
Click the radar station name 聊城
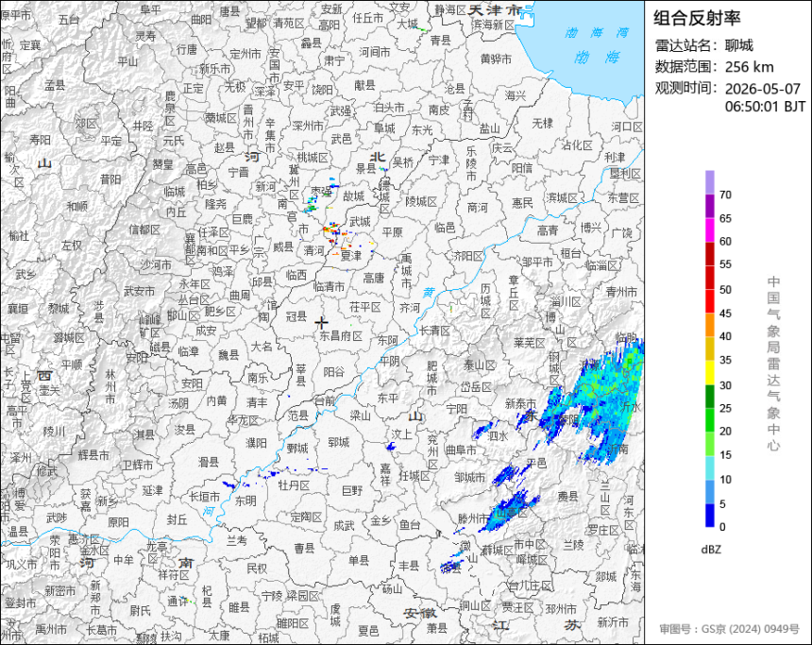(739, 45)
